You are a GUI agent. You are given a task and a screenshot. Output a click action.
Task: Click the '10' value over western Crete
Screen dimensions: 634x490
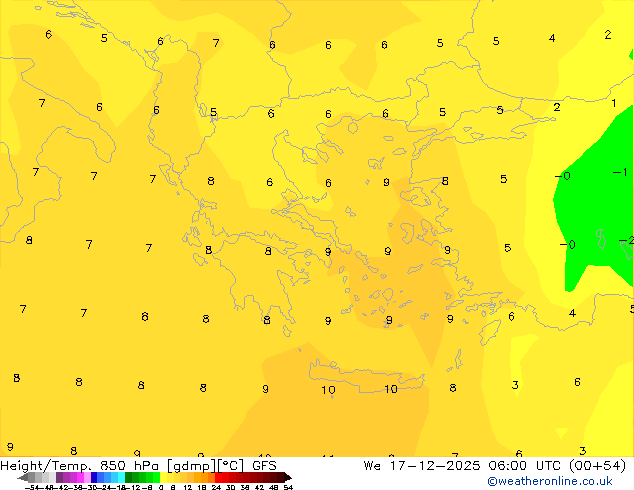click(x=328, y=390)
